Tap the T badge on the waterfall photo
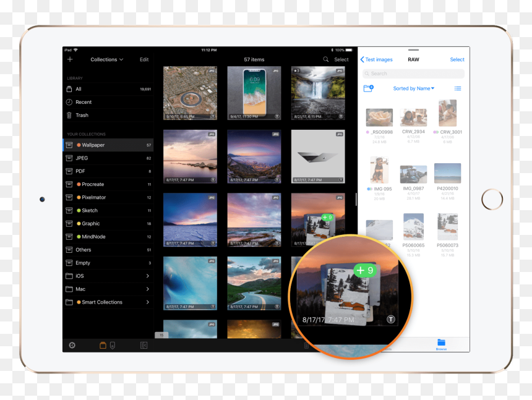Image resolution: width=532 pixels, height=400 pixels. pyautogui.click(x=341, y=117)
